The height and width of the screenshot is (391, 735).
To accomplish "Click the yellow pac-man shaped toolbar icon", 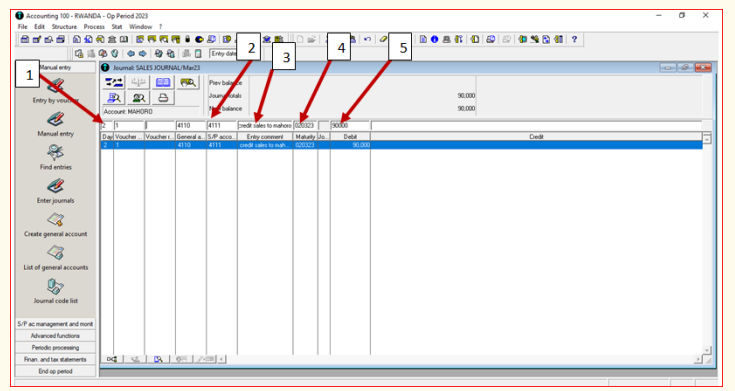I will [x=199, y=39].
